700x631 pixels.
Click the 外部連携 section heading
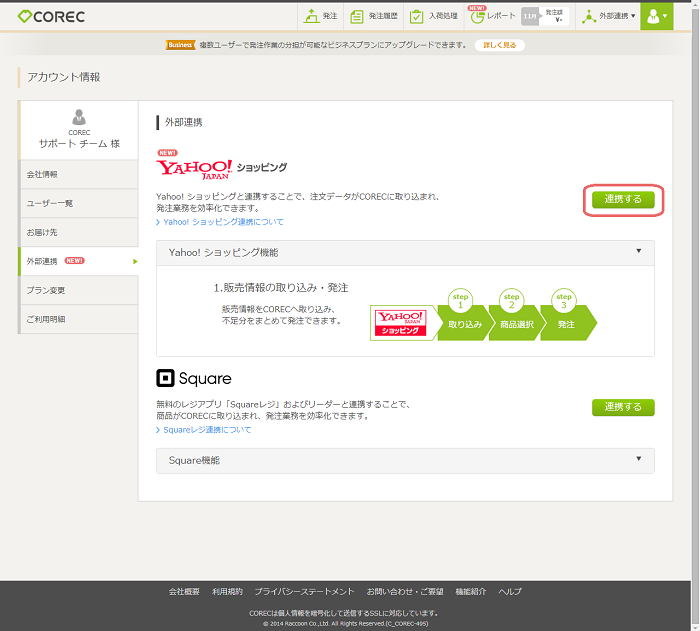pos(183,122)
